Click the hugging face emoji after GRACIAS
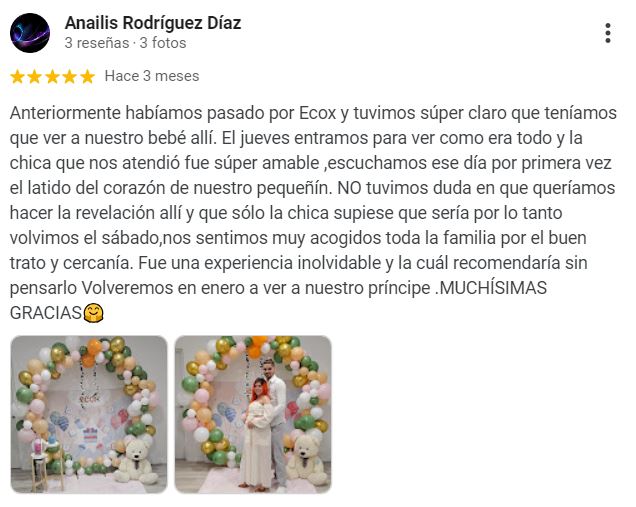The image size is (636, 507). pyautogui.click(x=94, y=313)
